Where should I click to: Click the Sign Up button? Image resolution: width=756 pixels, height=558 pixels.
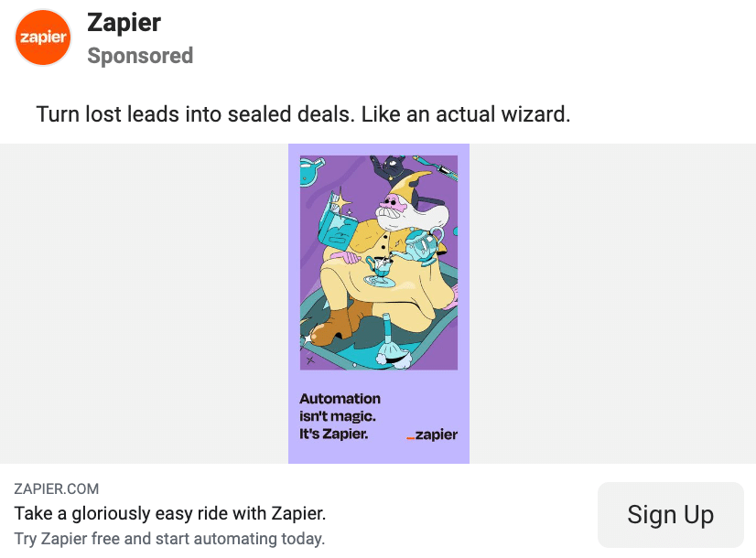(671, 515)
